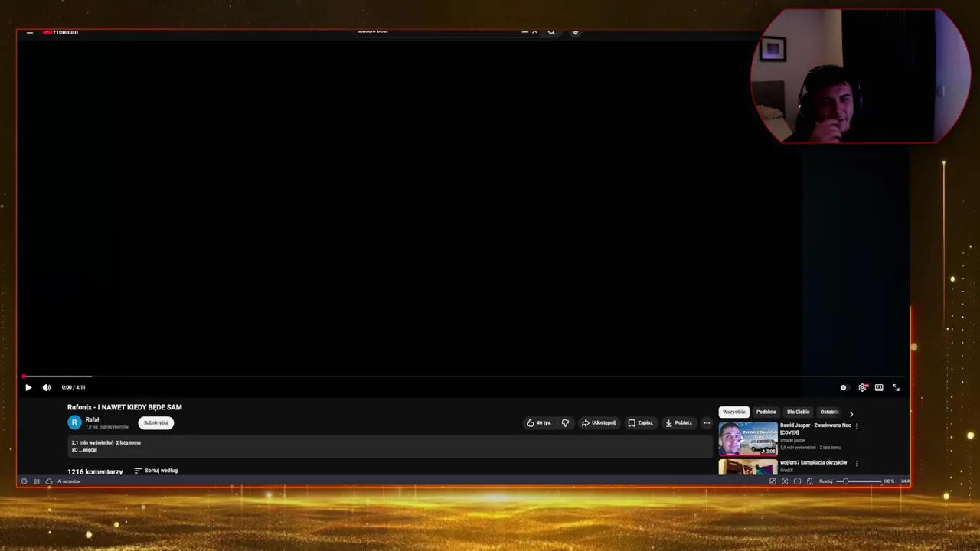Open options menu for Dawid Jasper video
The height and width of the screenshot is (551, 980).
[857, 426]
